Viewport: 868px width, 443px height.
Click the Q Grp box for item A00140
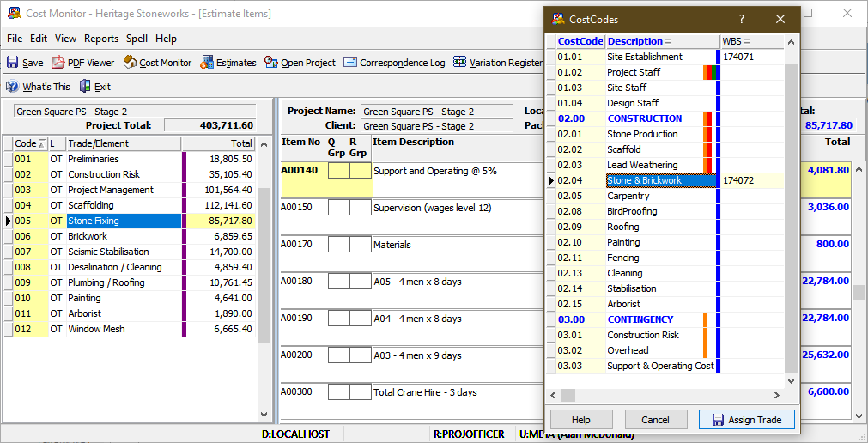(x=339, y=171)
